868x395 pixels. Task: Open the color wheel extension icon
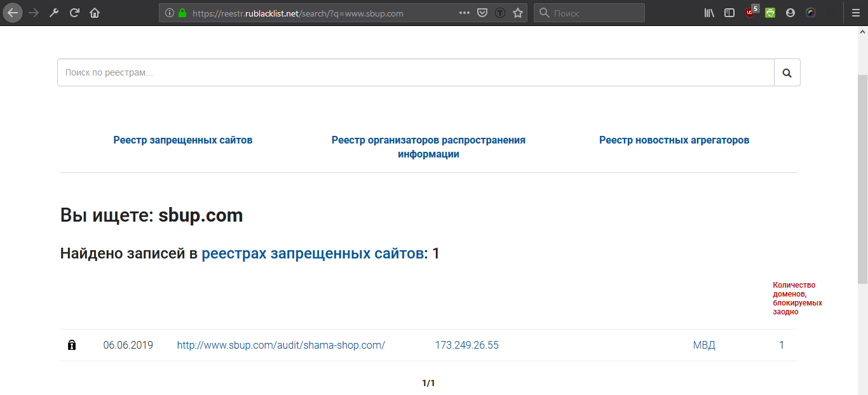click(811, 13)
